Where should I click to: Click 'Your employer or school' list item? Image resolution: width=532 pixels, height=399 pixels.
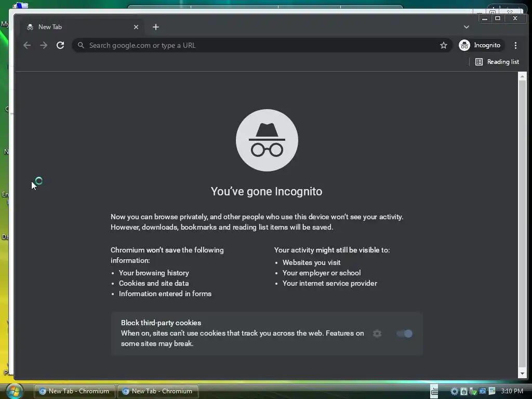(321, 273)
